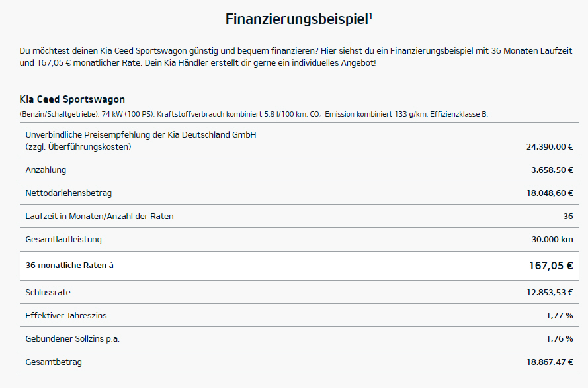This screenshot has width=588, height=388.
Task: Select the Gesamtbetrag row label
Action: pos(54,362)
